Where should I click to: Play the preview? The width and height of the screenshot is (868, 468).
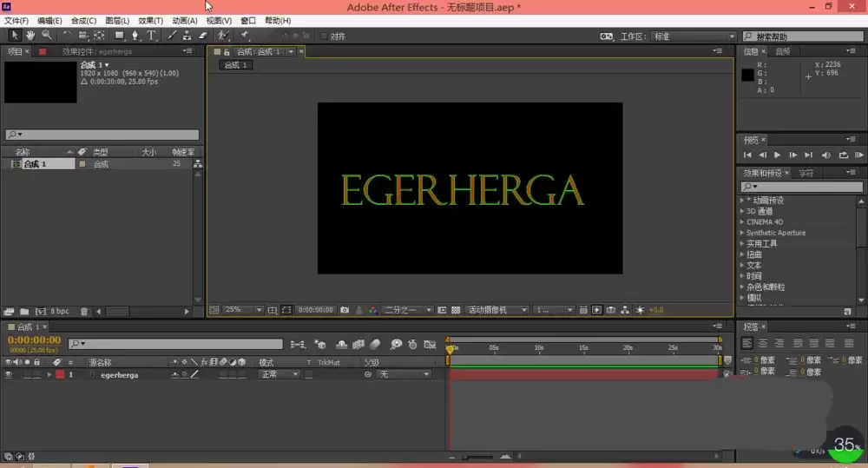click(777, 155)
